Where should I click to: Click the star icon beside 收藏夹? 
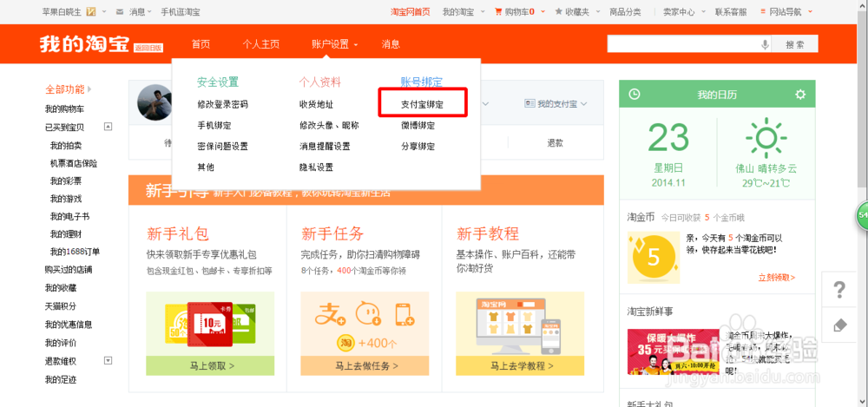coord(558,11)
